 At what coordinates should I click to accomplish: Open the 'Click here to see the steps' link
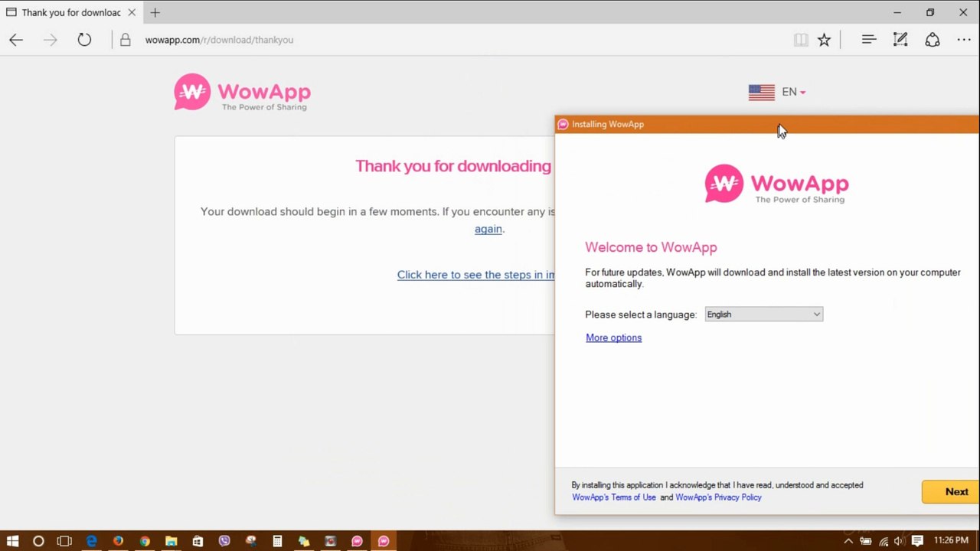coord(475,275)
